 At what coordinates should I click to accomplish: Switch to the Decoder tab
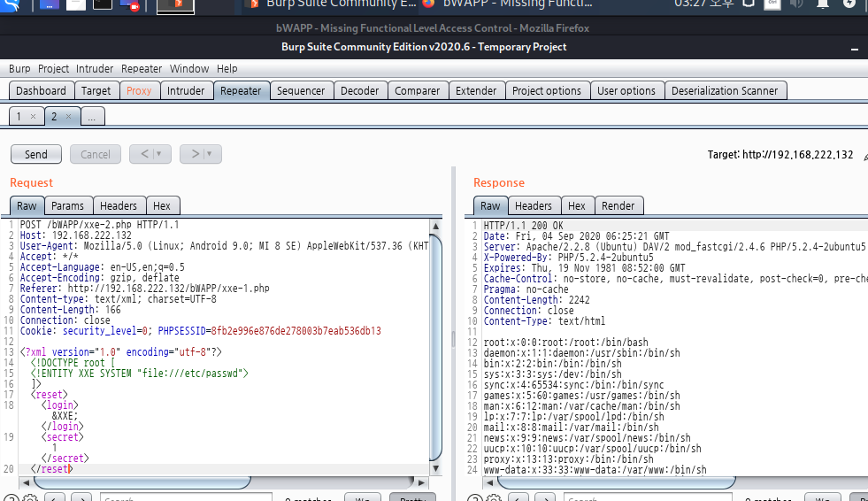pos(360,91)
